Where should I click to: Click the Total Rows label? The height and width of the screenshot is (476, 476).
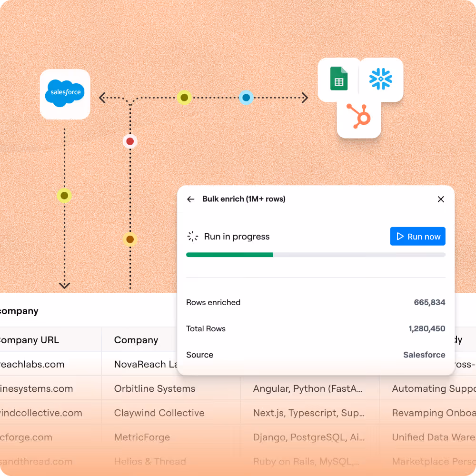coord(206,328)
